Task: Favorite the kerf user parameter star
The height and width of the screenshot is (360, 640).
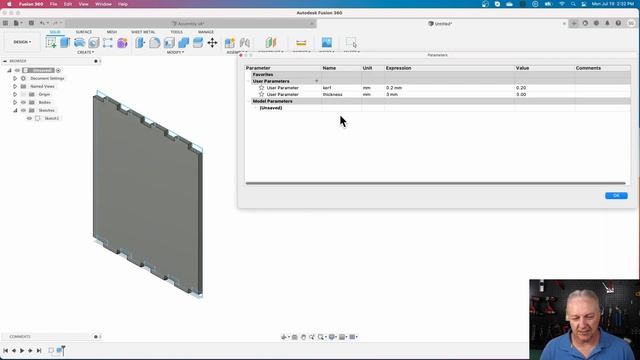Action: 262,88
